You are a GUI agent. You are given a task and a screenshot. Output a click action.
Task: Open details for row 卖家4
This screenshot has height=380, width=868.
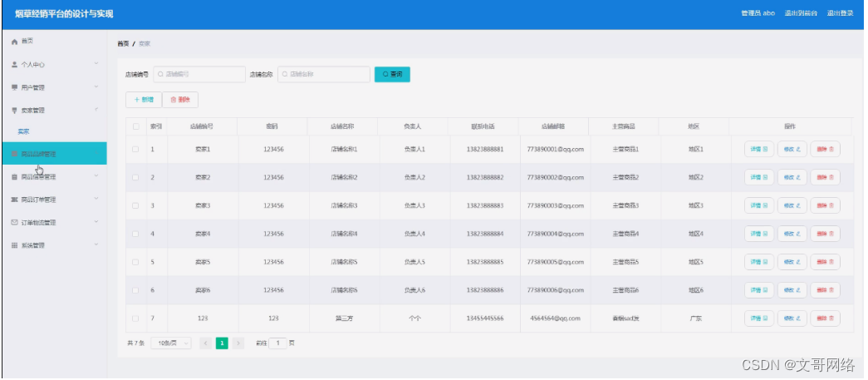(x=759, y=234)
